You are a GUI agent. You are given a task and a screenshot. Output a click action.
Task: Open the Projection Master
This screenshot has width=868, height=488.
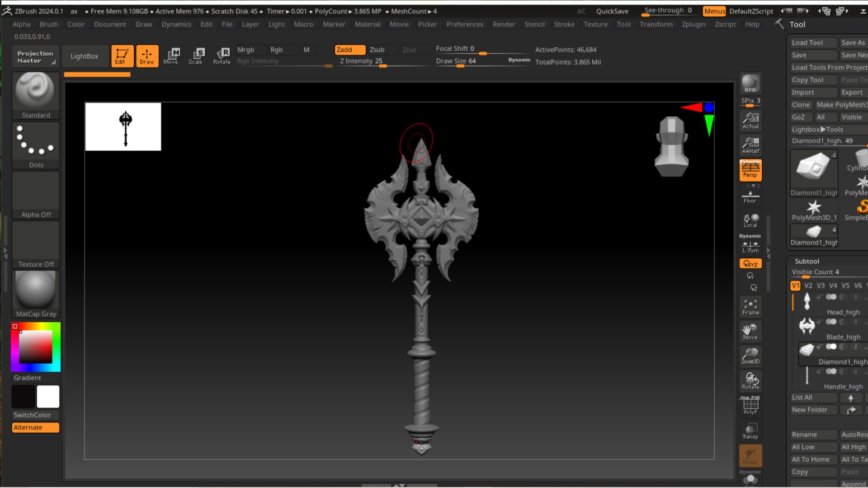point(35,56)
